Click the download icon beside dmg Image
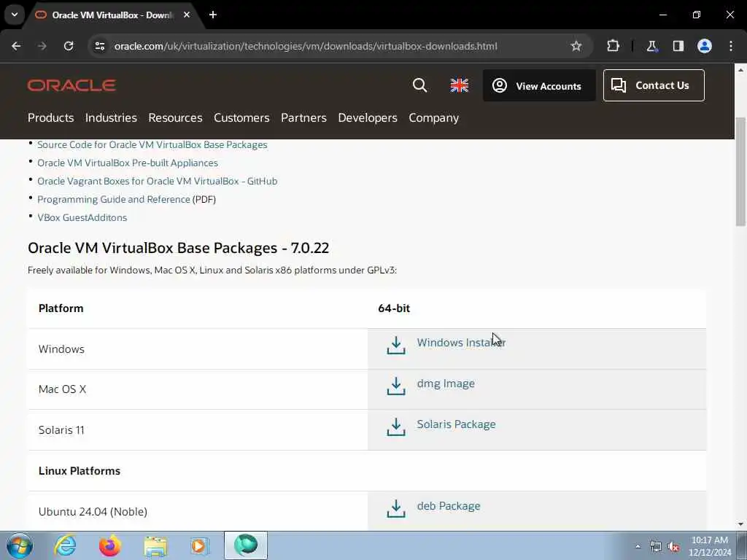 pyautogui.click(x=396, y=386)
